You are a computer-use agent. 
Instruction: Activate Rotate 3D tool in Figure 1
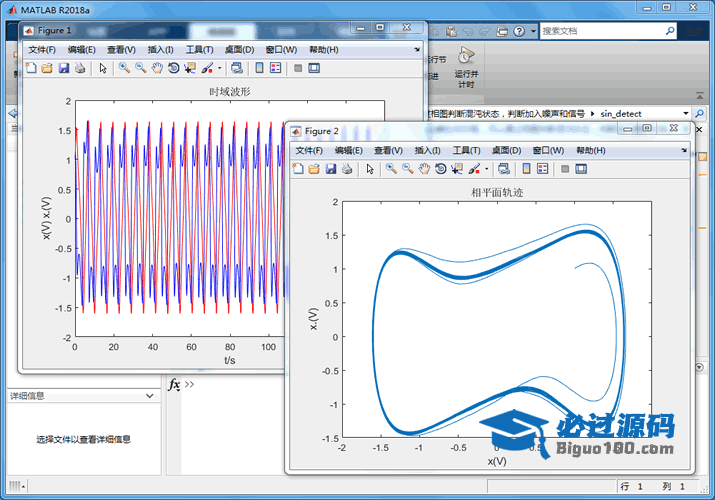coord(173,68)
